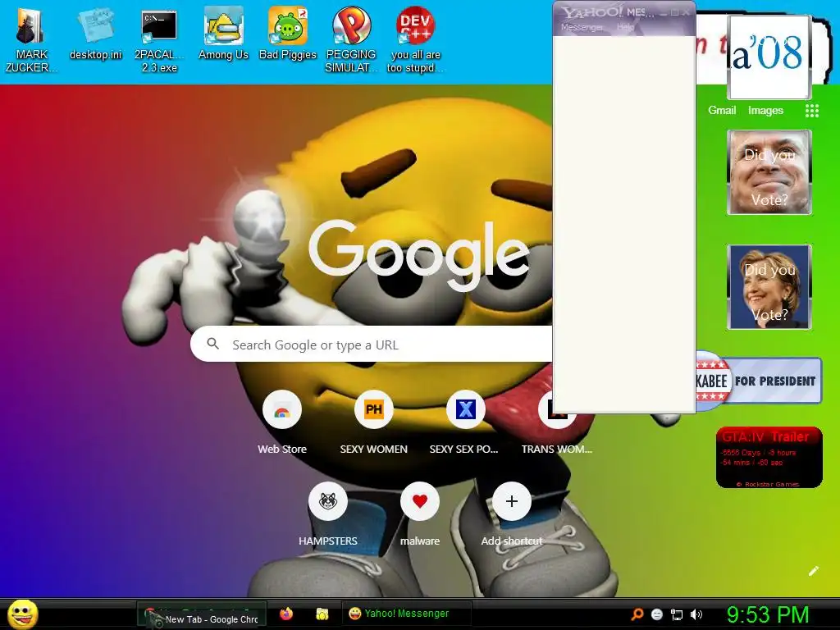Open the Help menu in Yahoo! Messenger
The width and height of the screenshot is (840, 630).
[625, 27]
